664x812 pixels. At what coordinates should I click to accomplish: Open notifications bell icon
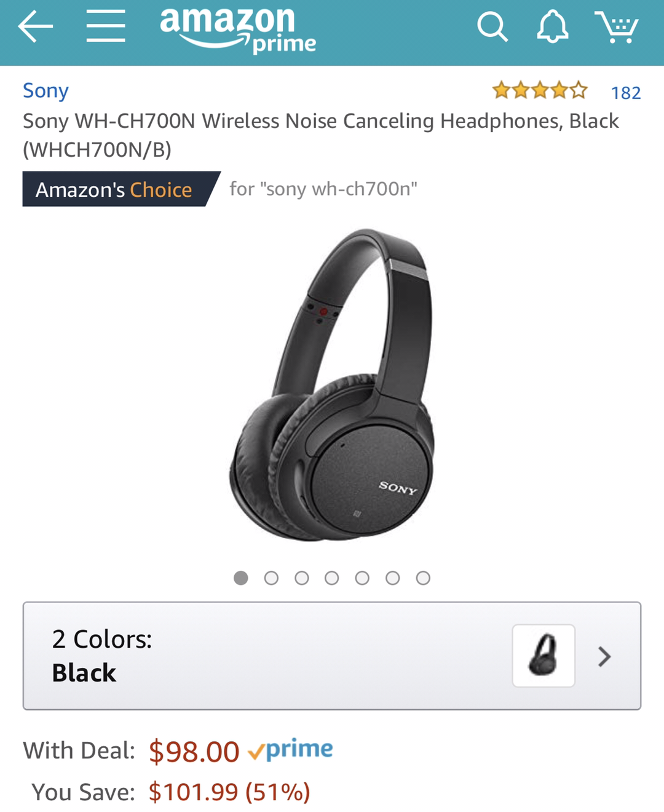coord(552,27)
